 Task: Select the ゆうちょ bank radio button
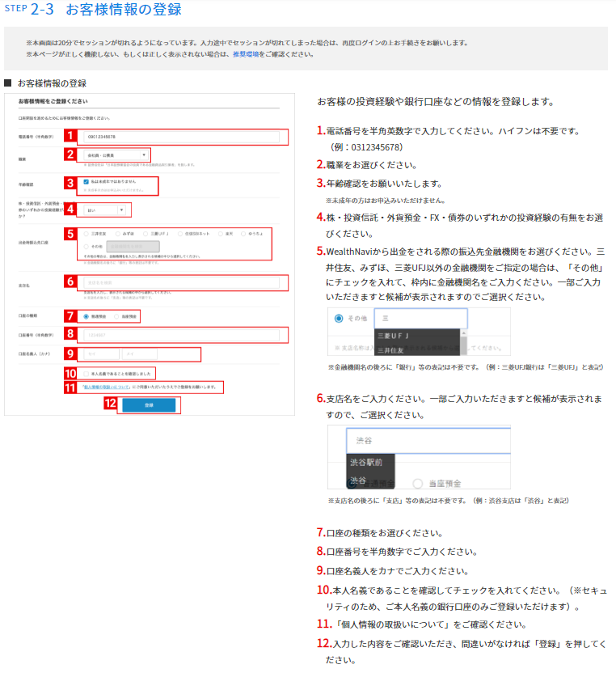coord(243,234)
